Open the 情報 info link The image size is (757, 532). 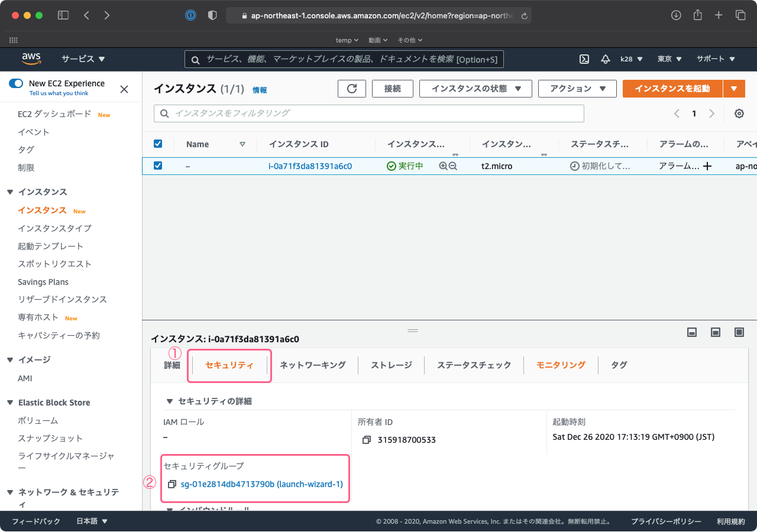click(x=260, y=90)
